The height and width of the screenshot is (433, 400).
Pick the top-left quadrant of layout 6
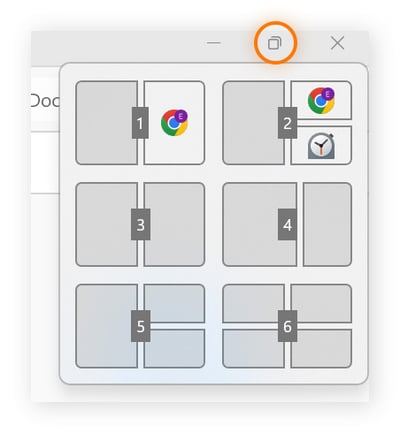click(x=253, y=303)
